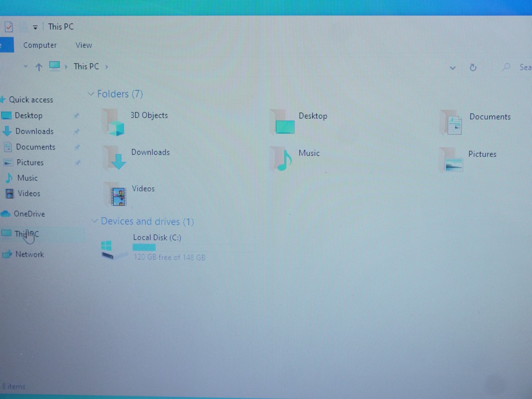Viewport: 532px width, 399px height.
Task: Click the search magnifier icon
Action: click(506, 67)
